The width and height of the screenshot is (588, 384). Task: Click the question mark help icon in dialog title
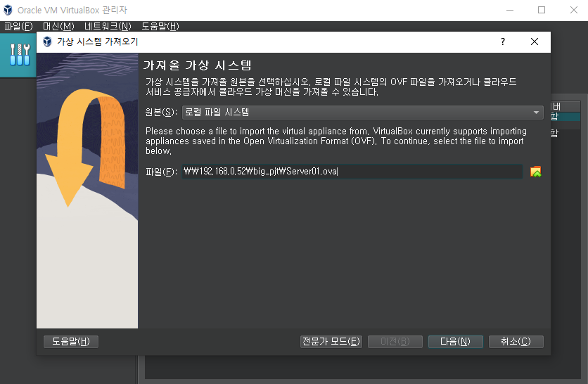[503, 41]
